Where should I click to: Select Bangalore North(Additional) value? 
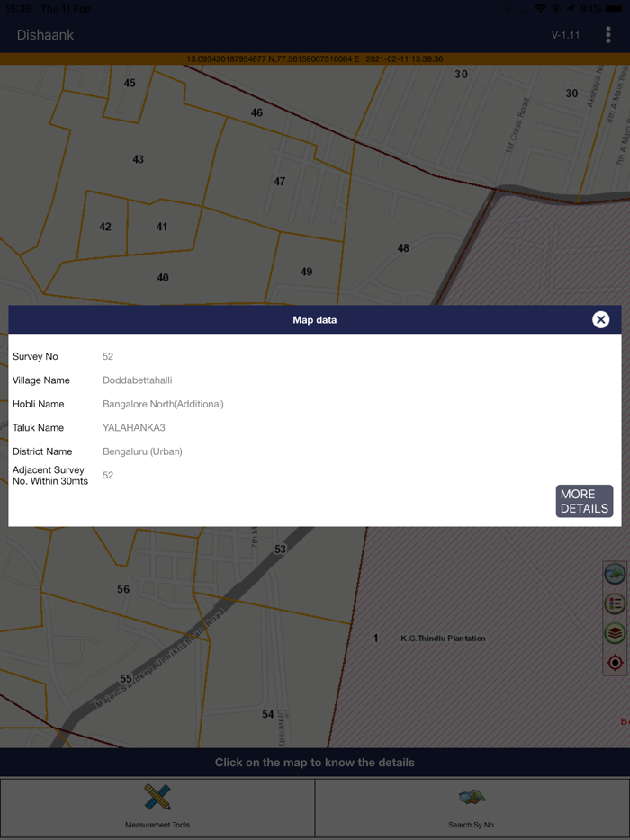[163, 404]
